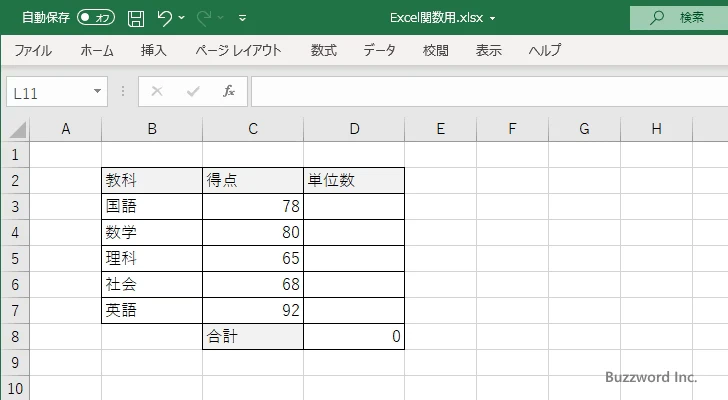The height and width of the screenshot is (400, 728).
Task: Click the formula bar Enter checkmark icon
Action: [193, 91]
